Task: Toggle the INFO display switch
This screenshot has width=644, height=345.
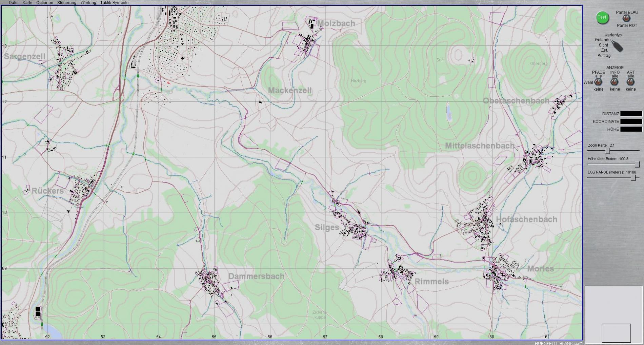Action: pos(615,82)
